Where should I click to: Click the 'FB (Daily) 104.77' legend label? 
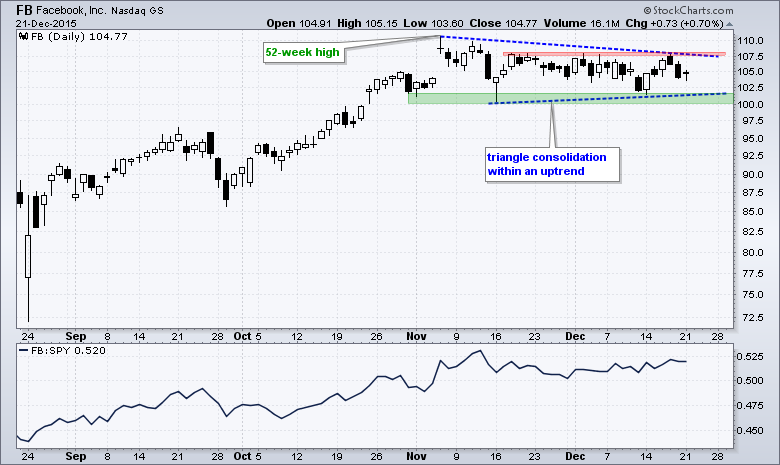(79, 36)
